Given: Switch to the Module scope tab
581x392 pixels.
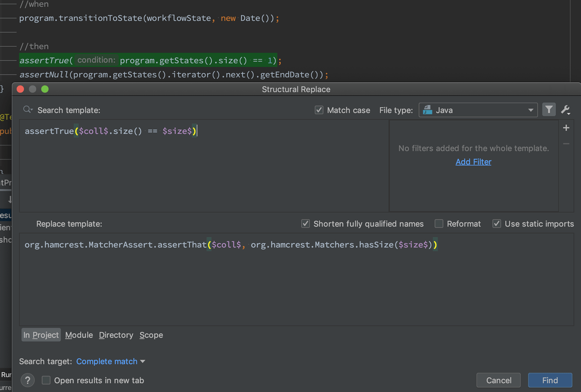Looking at the screenshot, I should [79, 335].
